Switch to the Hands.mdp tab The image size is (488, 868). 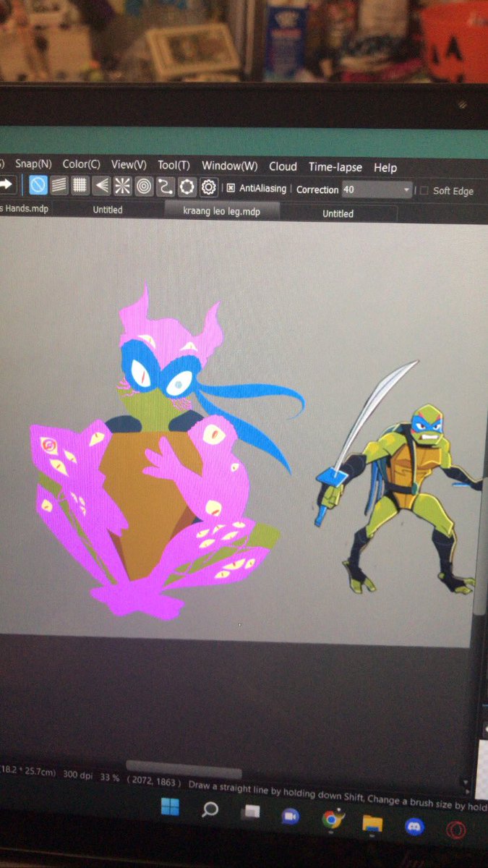25,208
